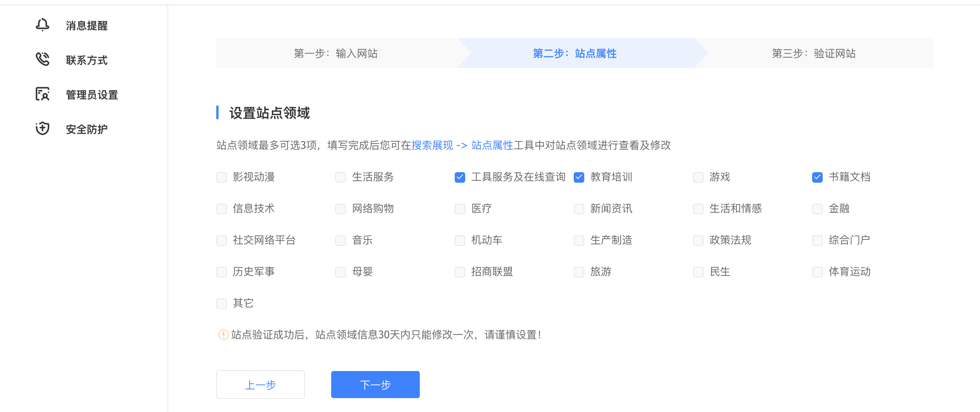The image size is (980, 412).
Task: Click the shield icon for 安全防护
Action: click(42, 129)
